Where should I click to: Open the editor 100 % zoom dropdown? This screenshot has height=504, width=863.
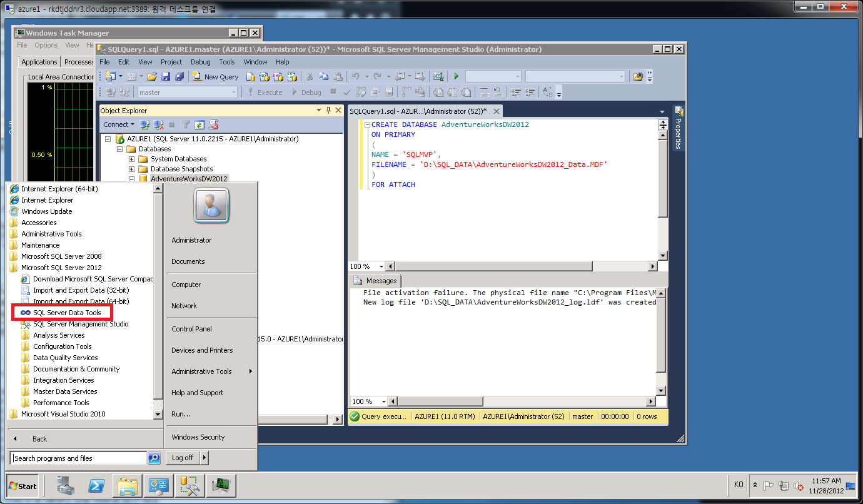tap(383, 266)
